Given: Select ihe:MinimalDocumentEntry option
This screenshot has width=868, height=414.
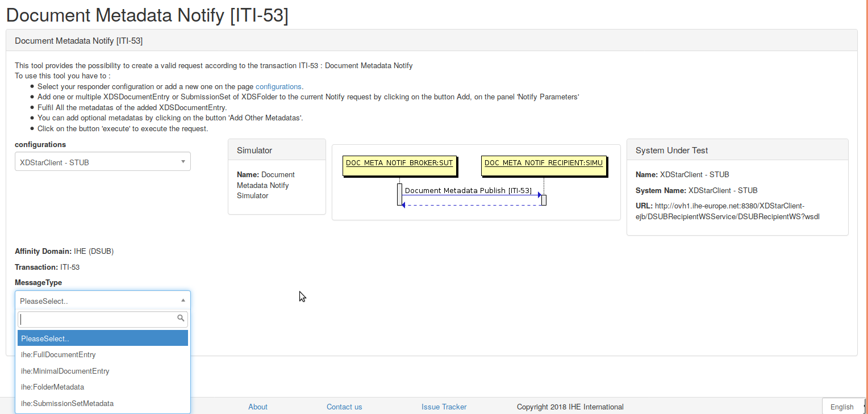Looking at the screenshot, I should pos(65,371).
